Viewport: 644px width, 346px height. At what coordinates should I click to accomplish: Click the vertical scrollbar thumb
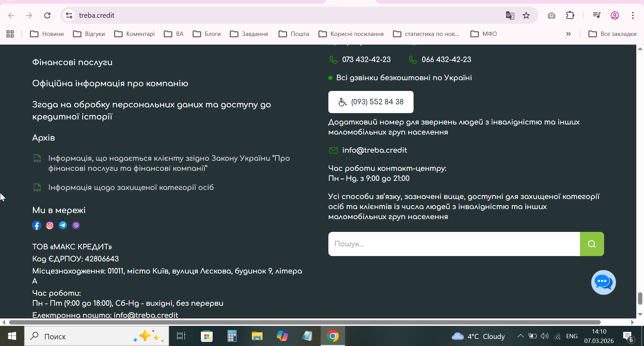tap(640, 299)
